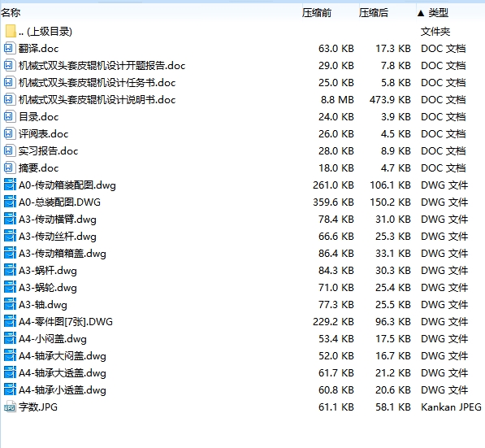Select 机械式双头套皮辊机设计任务书.doc file name
Image resolution: width=485 pixels, height=448 pixels.
97,83
